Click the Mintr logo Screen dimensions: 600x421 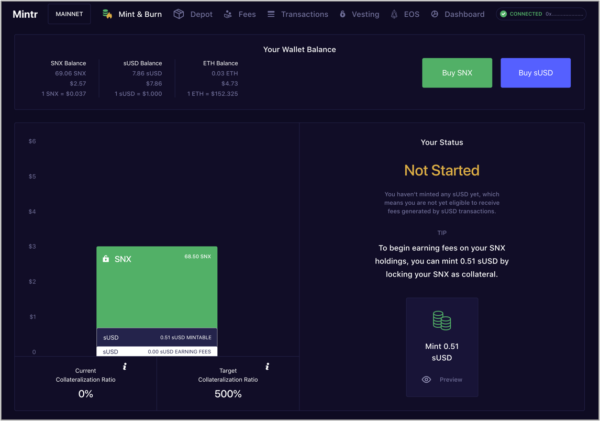(25, 14)
